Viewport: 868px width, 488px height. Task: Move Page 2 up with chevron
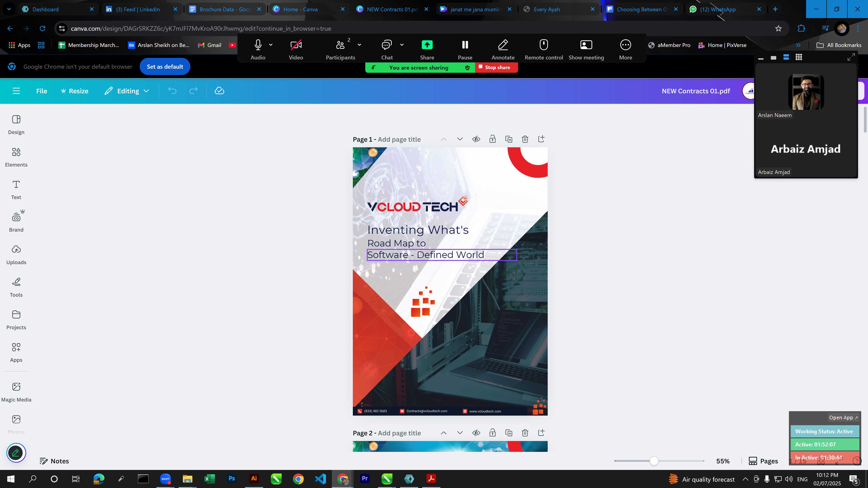pyautogui.click(x=443, y=433)
